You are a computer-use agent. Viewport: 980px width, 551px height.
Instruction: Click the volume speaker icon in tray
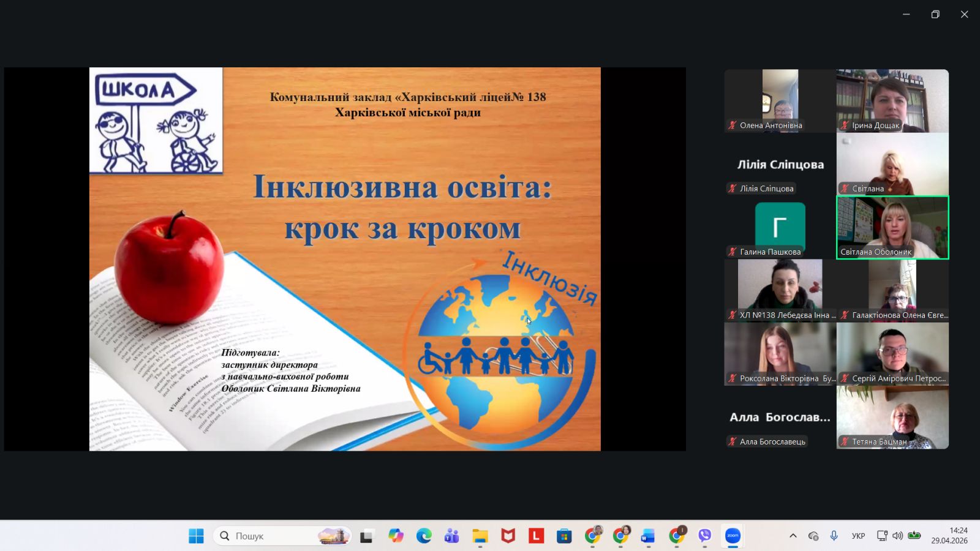(897, 536)
